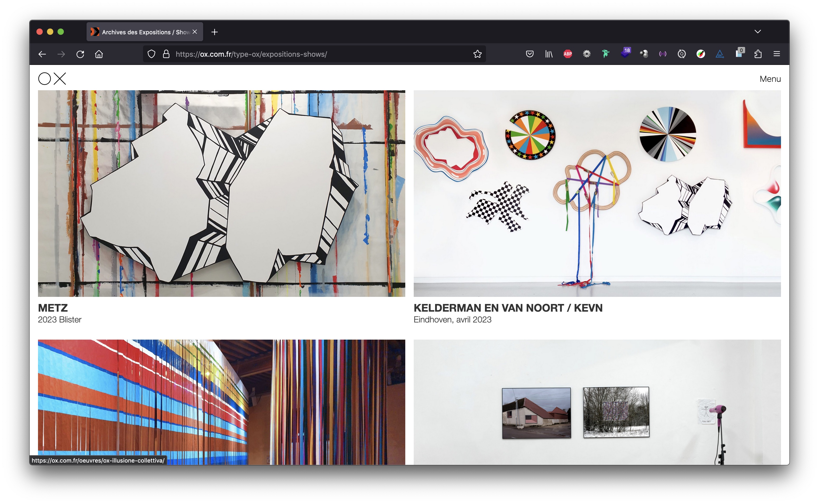Screen dimensions: 819x504
Task: Click the KEVN gallery wall thumbnail
Action: point(597,193)
